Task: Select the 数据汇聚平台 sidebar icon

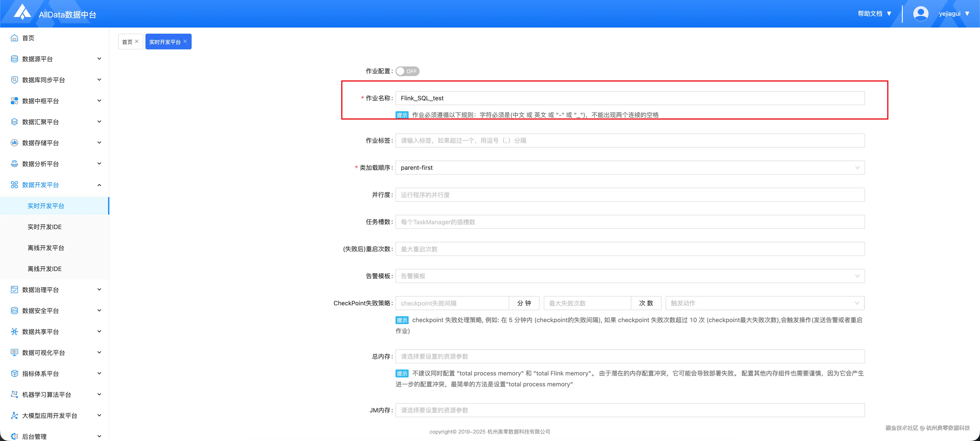Action: [14, 122]
